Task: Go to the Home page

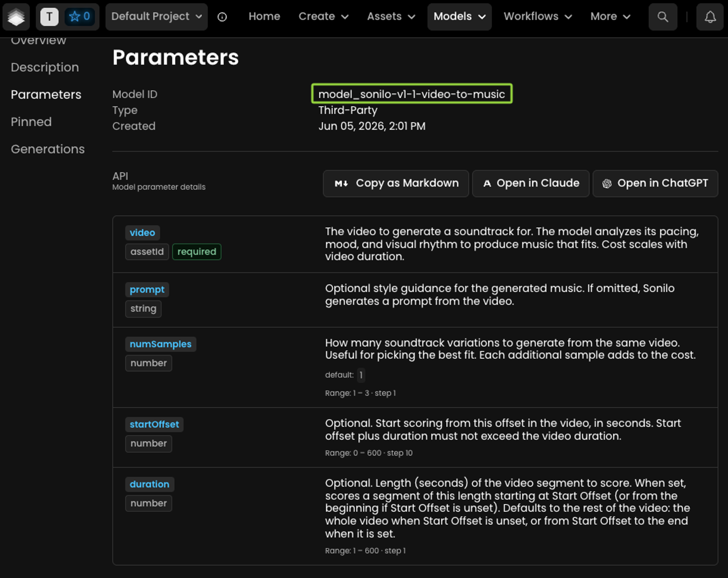Action: pos(264,17)
